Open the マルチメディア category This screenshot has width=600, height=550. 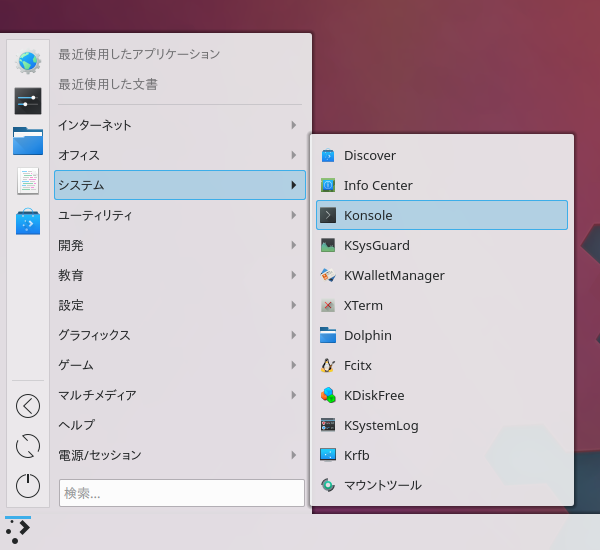tap(180, 395)
